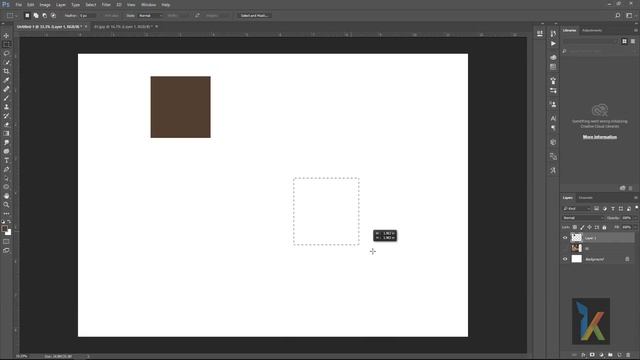Select the Crop tool

6,71
